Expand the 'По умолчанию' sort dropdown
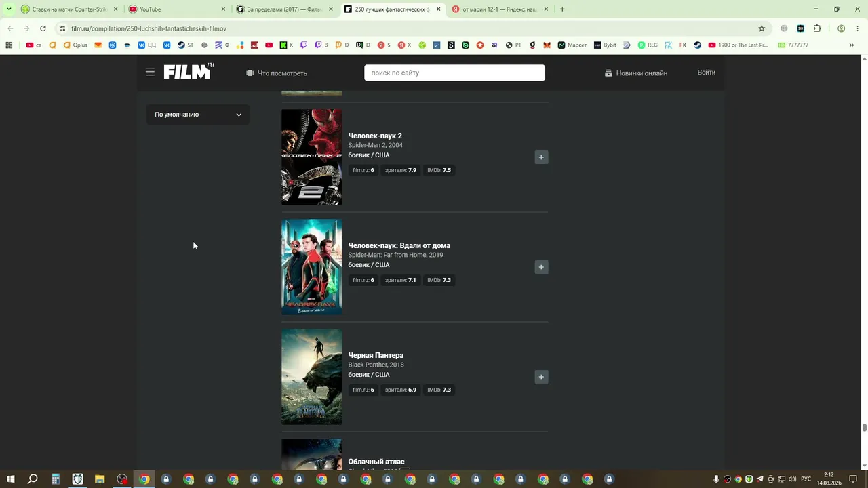The width and height of the screenshot is (868, 488). click(198, 115)
